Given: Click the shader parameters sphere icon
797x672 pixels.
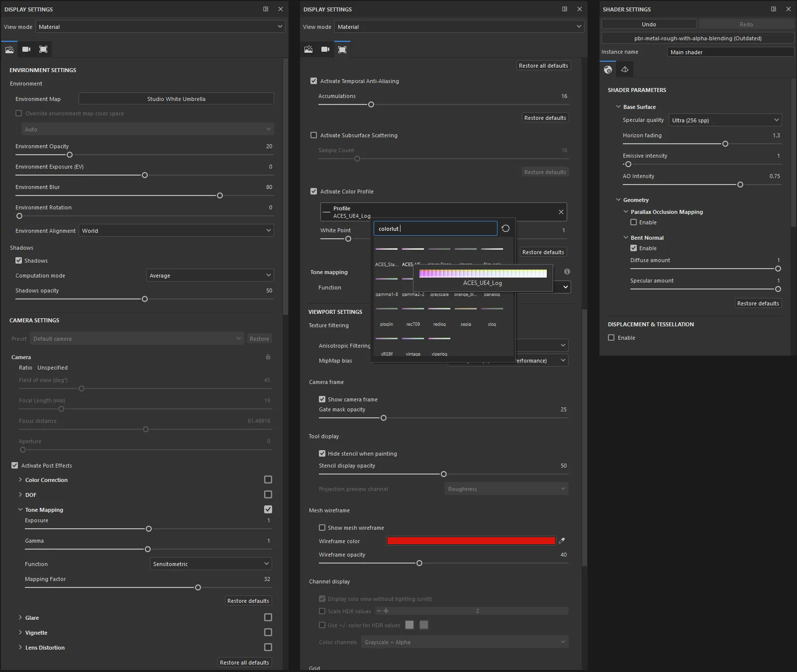Looking at the screenshot, I should tap(608, 70).
